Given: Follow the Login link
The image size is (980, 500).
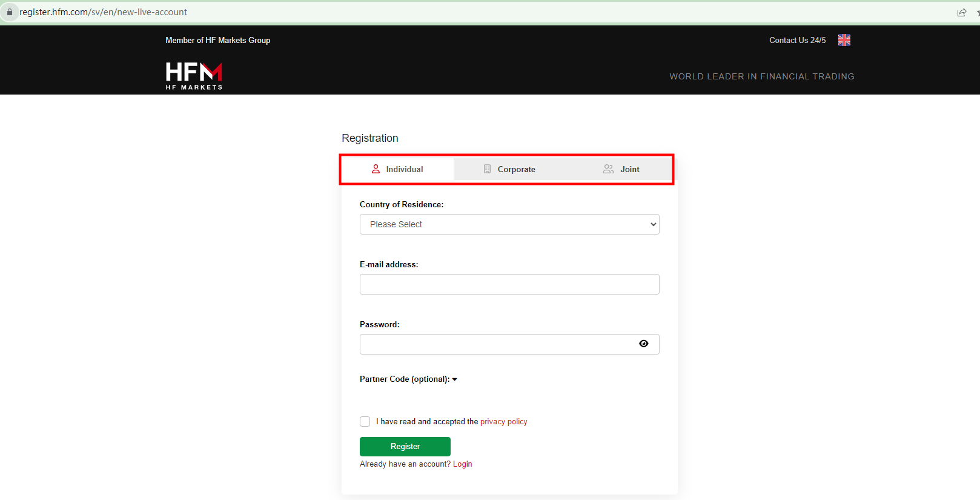Looking at the screenshot, I should [x=463, y=464].
